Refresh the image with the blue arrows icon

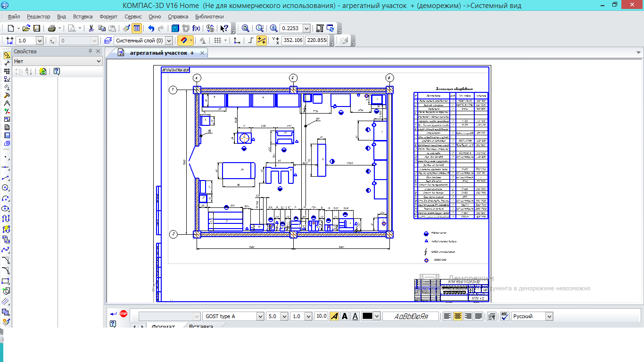click(330, 28)
